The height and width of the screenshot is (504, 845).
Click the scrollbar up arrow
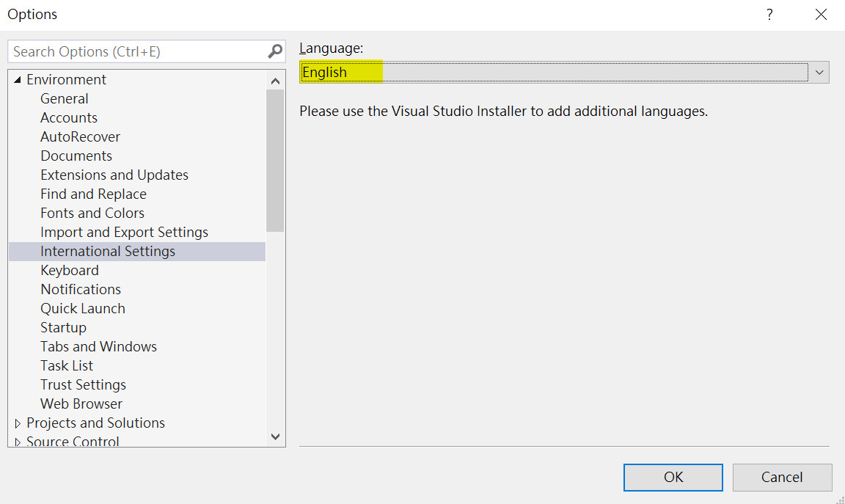point(275,80)
